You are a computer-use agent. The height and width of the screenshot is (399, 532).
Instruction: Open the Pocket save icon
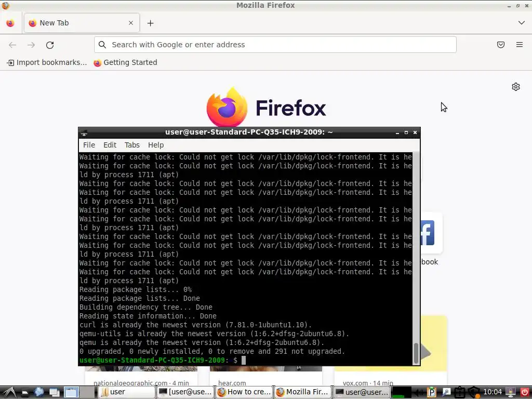[x=501, y=45]
